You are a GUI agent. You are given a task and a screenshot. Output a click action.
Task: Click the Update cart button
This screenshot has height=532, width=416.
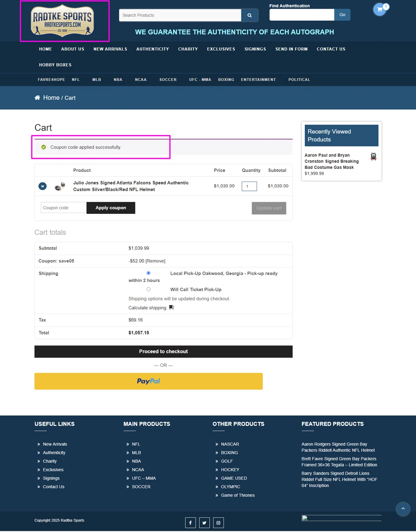coord(269,208)
